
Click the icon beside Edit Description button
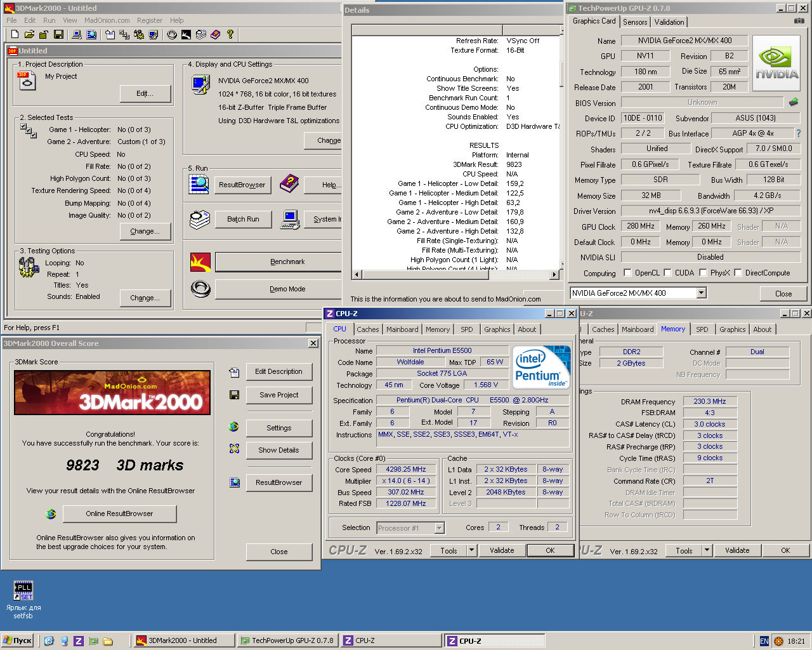pos(234,372)
